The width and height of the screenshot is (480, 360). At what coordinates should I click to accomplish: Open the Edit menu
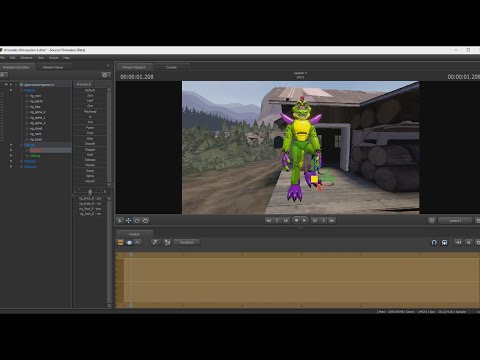point(12,58)
